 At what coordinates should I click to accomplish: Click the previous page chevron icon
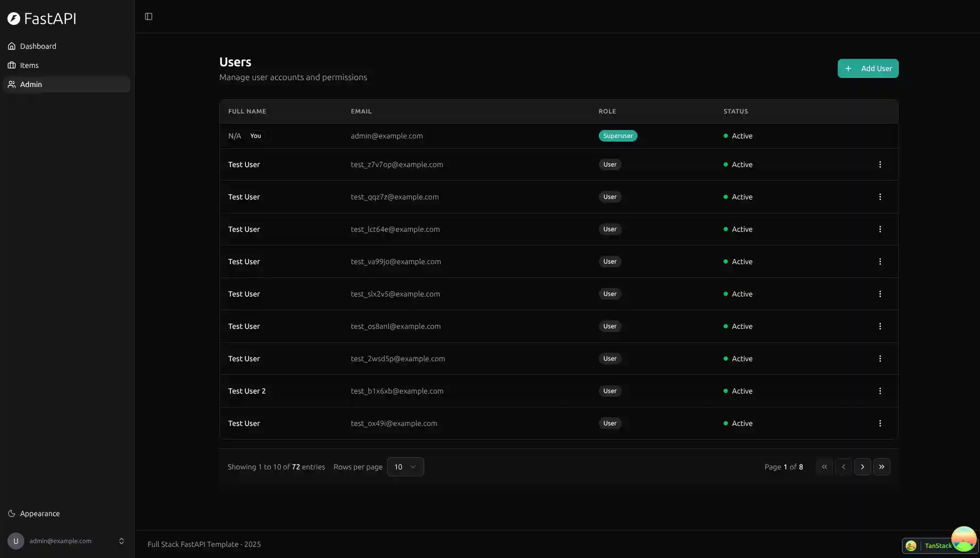pos(843,467)
